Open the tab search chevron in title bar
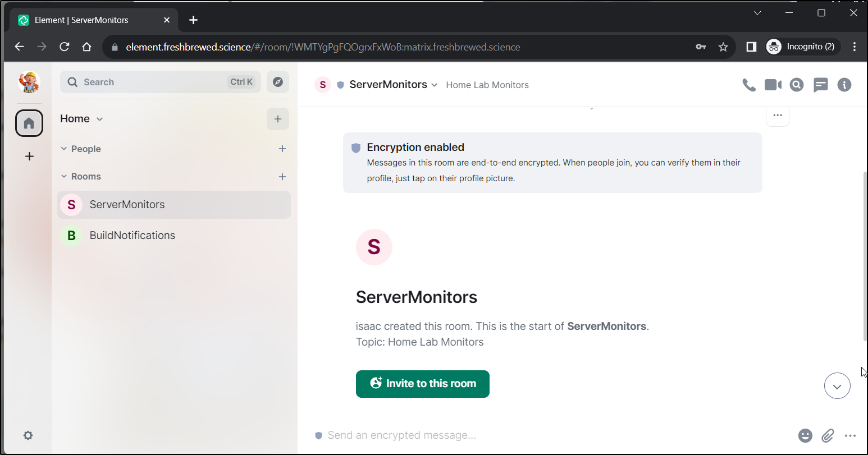Viewport: 868px width, 455px height. coord(757,13)
